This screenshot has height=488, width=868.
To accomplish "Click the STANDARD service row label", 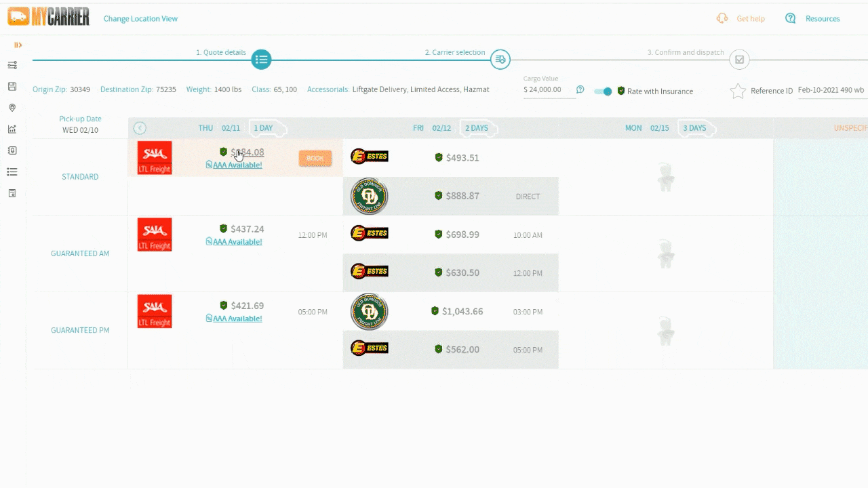I will tap(80, 177).
